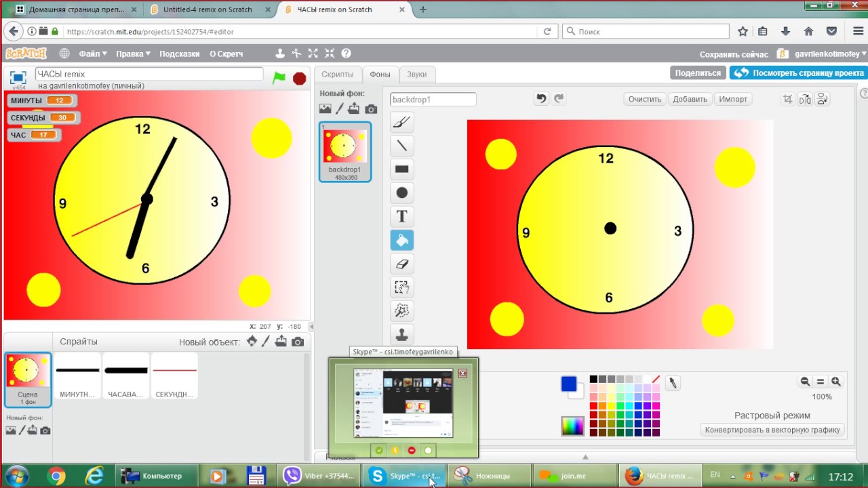868x488 pixels.
Task: Edit the project title ЧАСЫ remix
Action: point(149,74)
